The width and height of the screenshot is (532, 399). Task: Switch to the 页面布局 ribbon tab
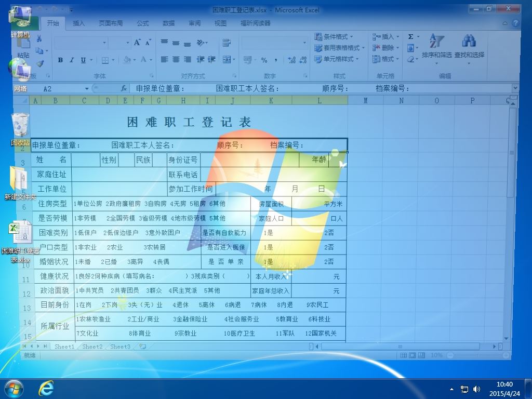pos(111,23)
